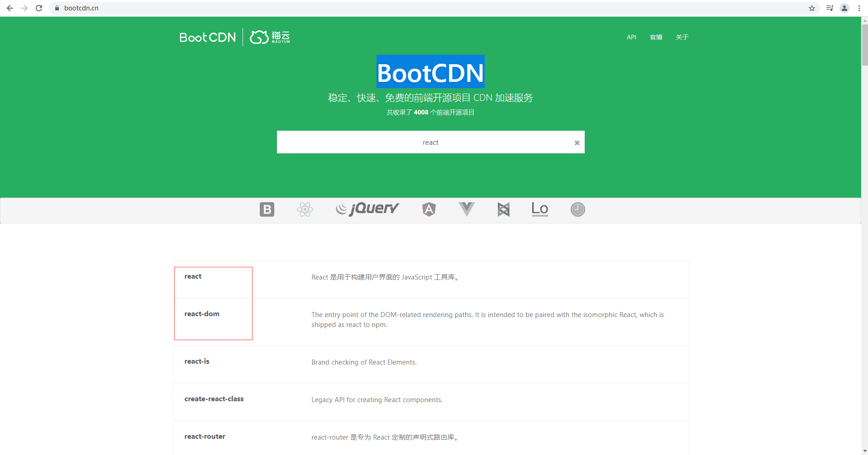Click the 'react-router 是专为 React' description

(386, 437)
